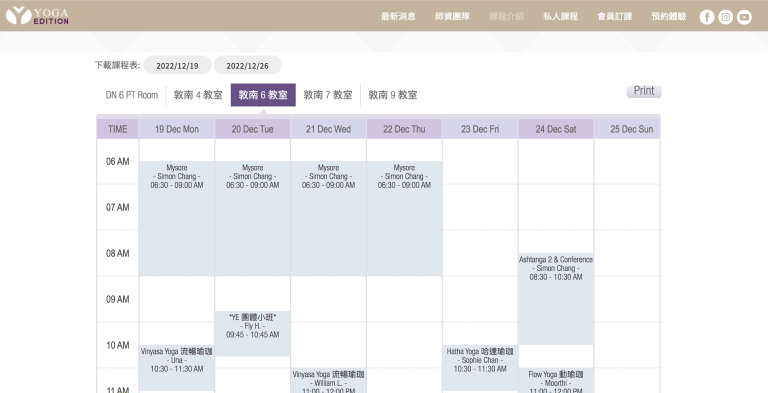The image size is (768, 393).
Task: Open the 會員訂課 menu item
Action: coord(615,16)
